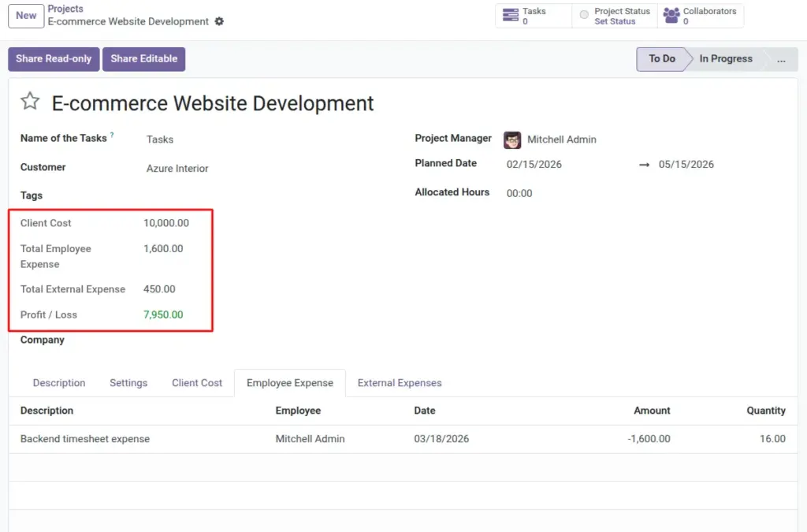Sort by Amount column header
Image resolution: width=807 pixels, height=532 pixels.
click(x=652, y=411)
